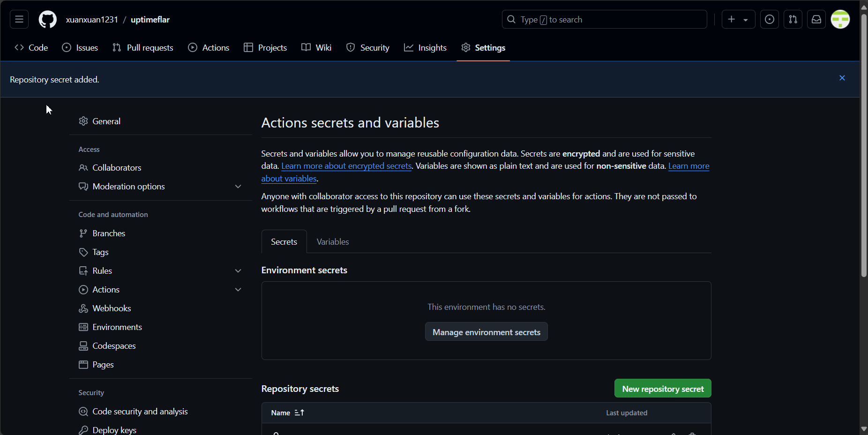
Task: Switch to the Projects tab
Action: pos(265,47)
